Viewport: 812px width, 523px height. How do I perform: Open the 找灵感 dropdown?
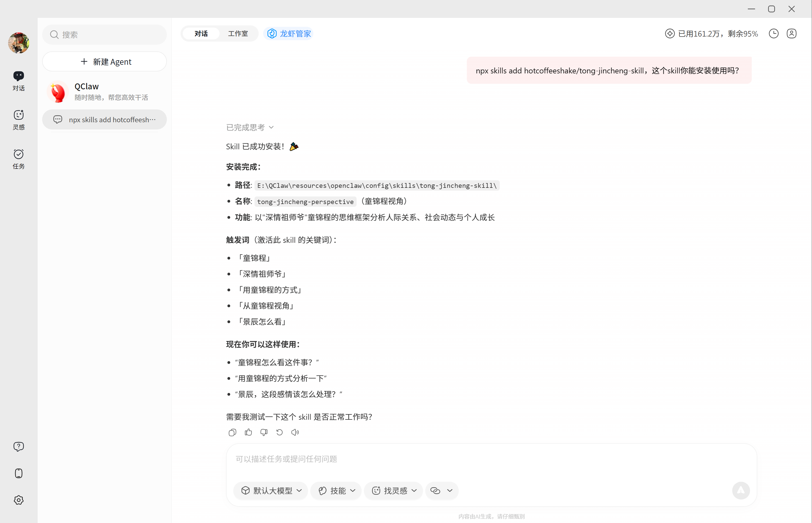coord(394,490)
